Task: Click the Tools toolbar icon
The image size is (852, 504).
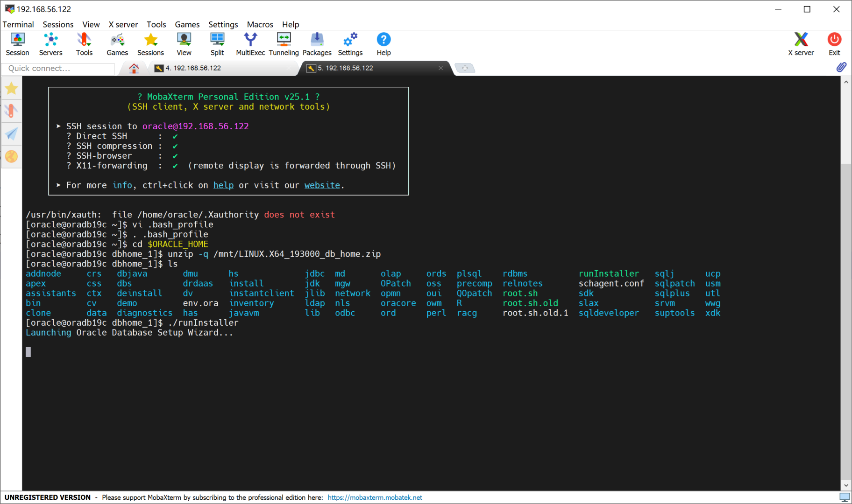Action: 84,44
